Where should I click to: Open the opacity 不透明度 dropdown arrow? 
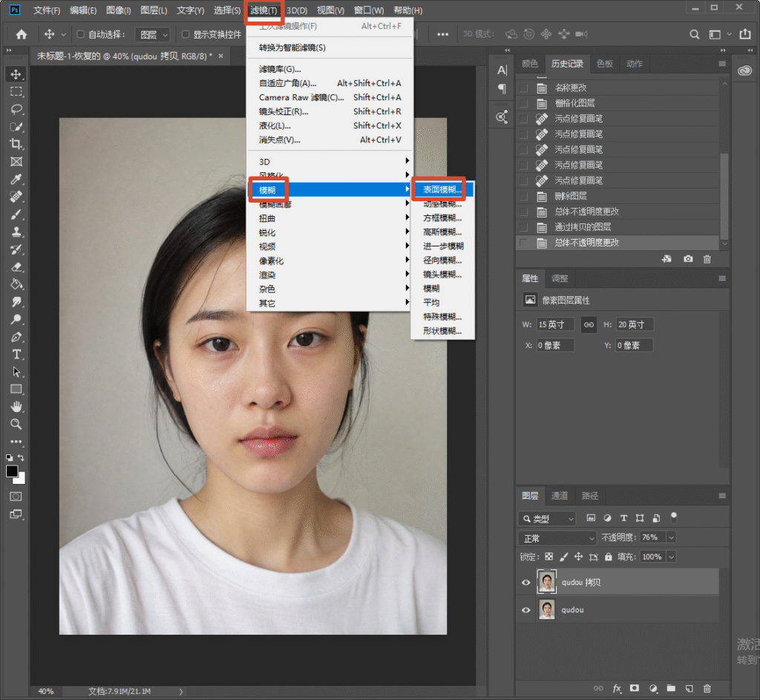point(671,537)
